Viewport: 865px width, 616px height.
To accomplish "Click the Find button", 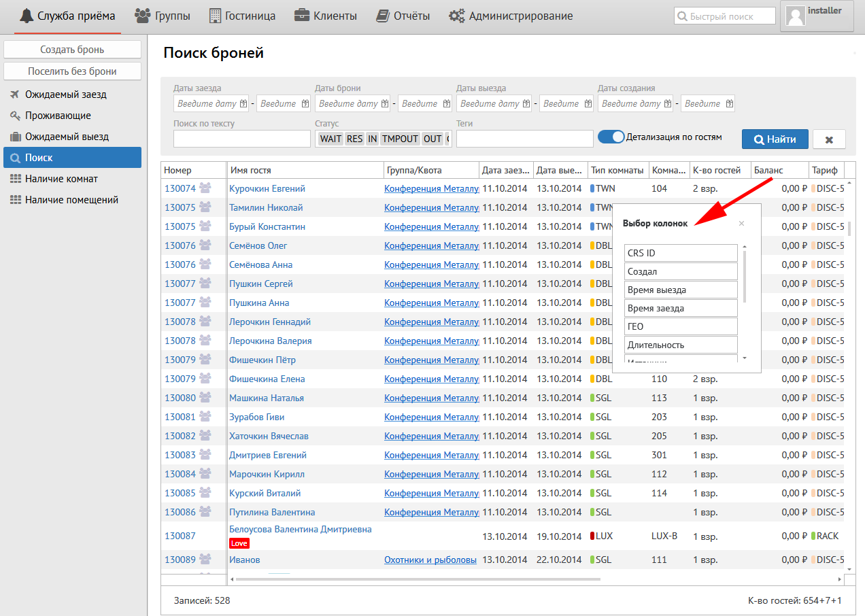I will [775, 139].
